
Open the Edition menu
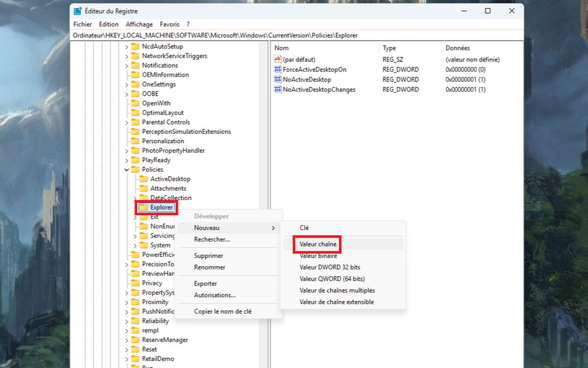coord(109,24)
